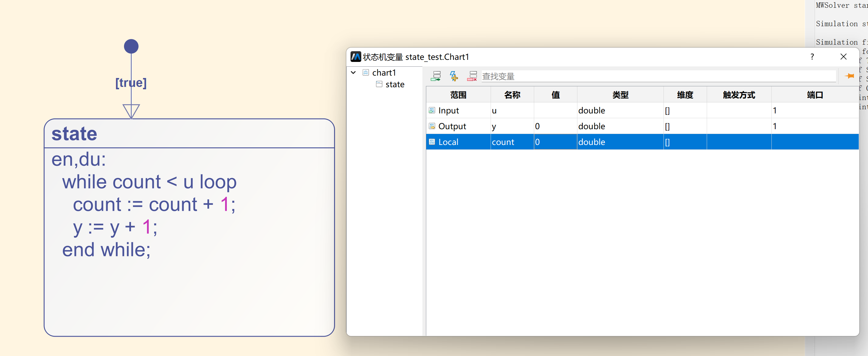Click the value 0 of Output y

point(555,126)
